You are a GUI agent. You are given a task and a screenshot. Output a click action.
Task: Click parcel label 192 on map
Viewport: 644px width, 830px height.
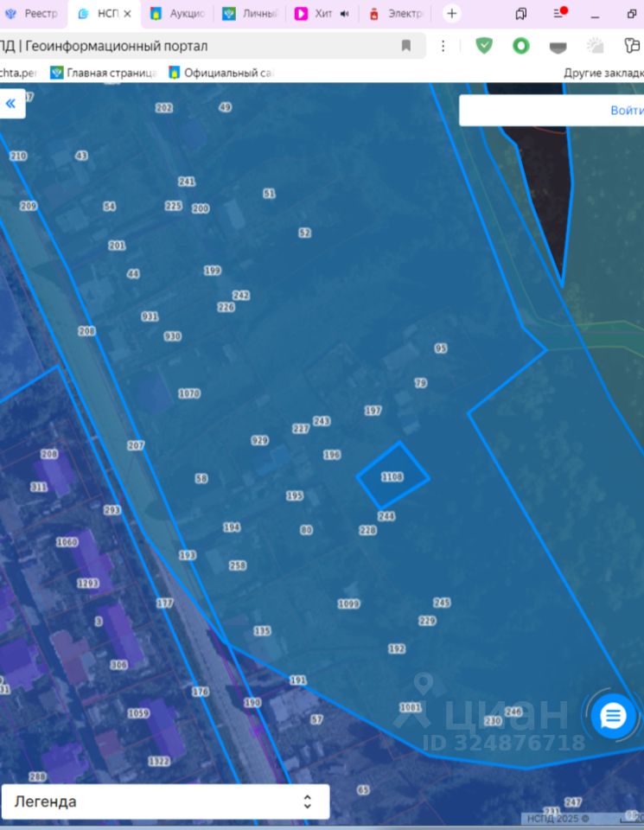[x=397, y=648]
